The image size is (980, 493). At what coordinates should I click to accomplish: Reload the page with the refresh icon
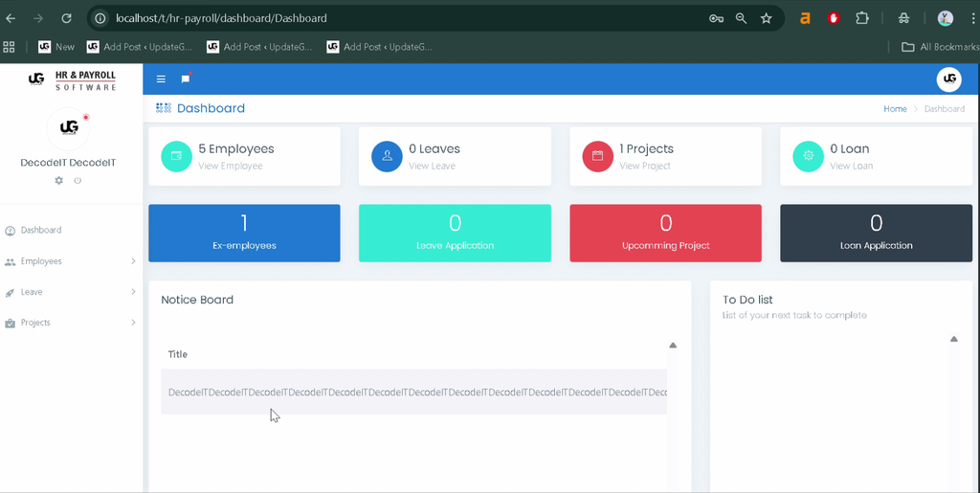click(x=66, y=18)
